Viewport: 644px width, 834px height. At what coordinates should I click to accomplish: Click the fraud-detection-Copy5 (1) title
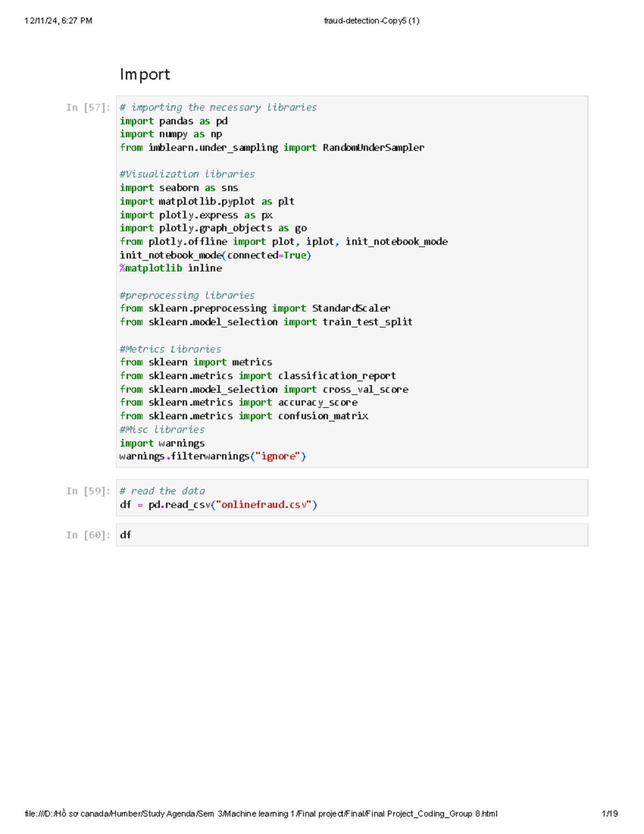coord(372,20)
